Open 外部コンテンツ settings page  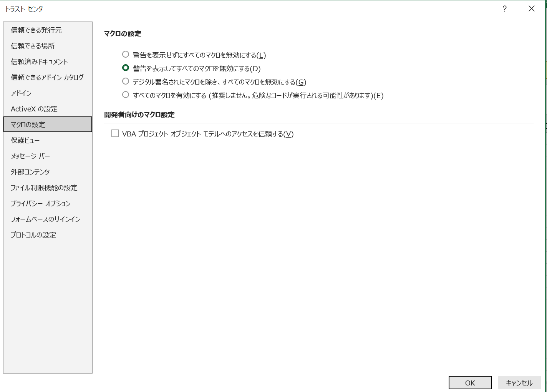[x=30, y=172]
